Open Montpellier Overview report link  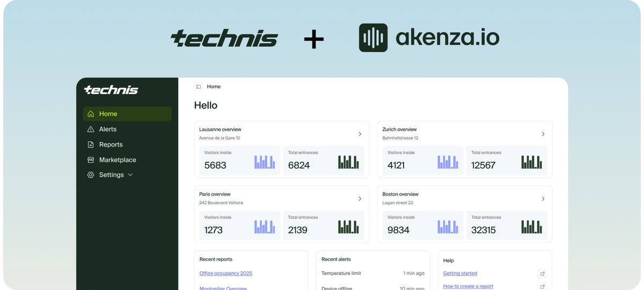(x=223, y=288)
